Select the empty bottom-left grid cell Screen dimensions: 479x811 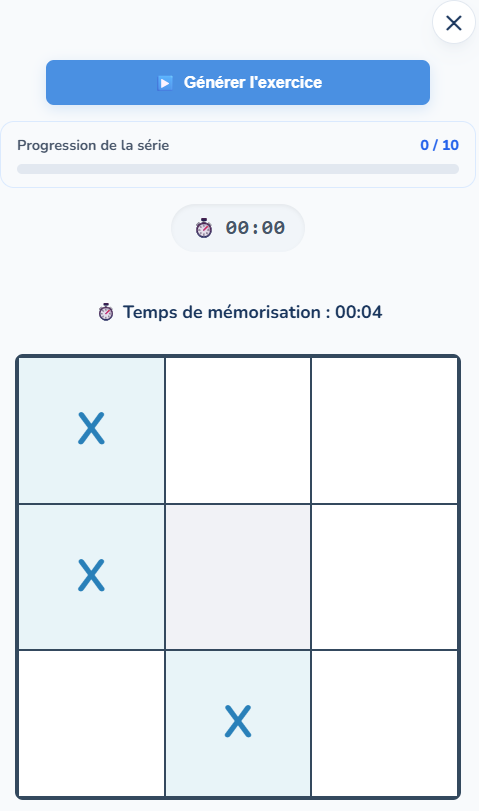pyautogui.click(x=92, y=723)
